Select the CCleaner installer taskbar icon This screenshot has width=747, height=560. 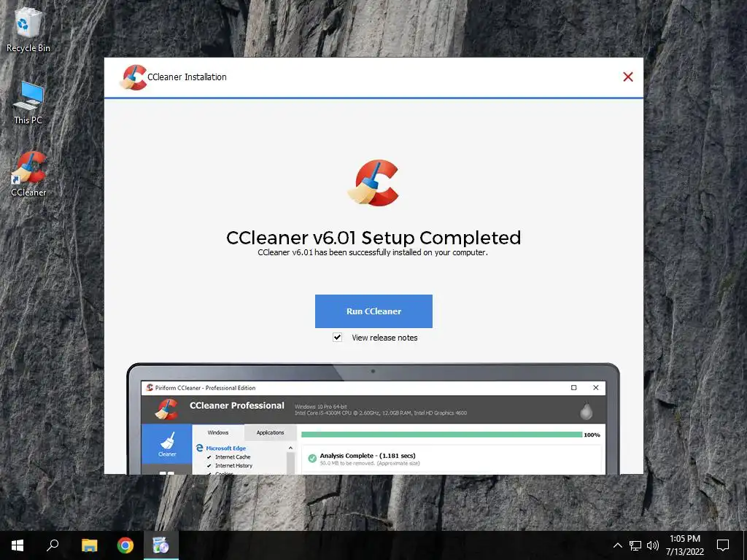coord(161,545)
